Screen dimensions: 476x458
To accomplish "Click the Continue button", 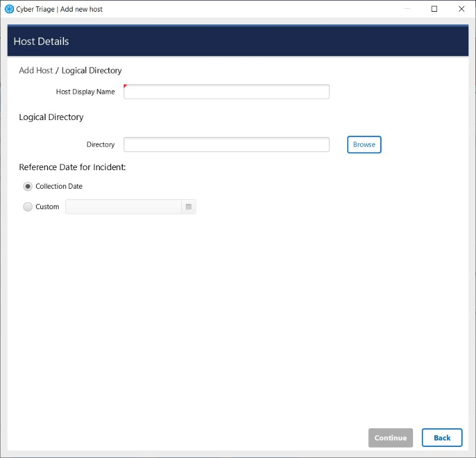I will (390, 438).
